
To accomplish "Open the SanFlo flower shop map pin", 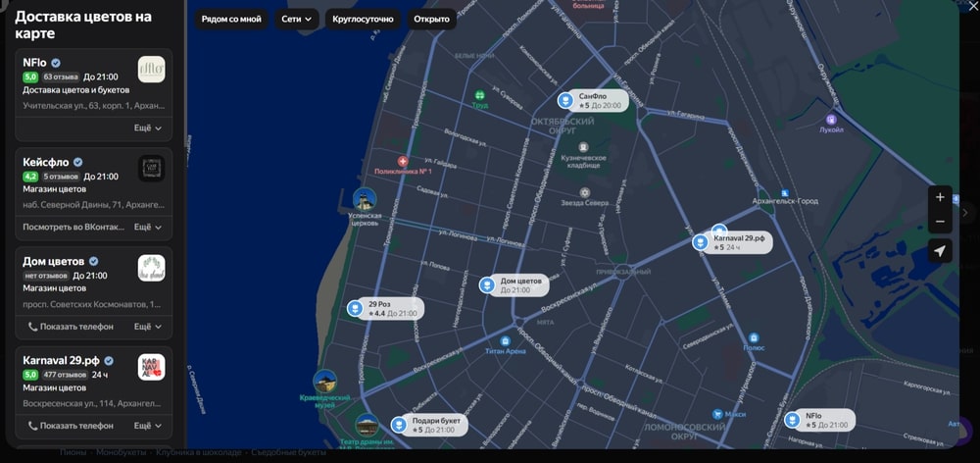I will [x=565, y=101].
